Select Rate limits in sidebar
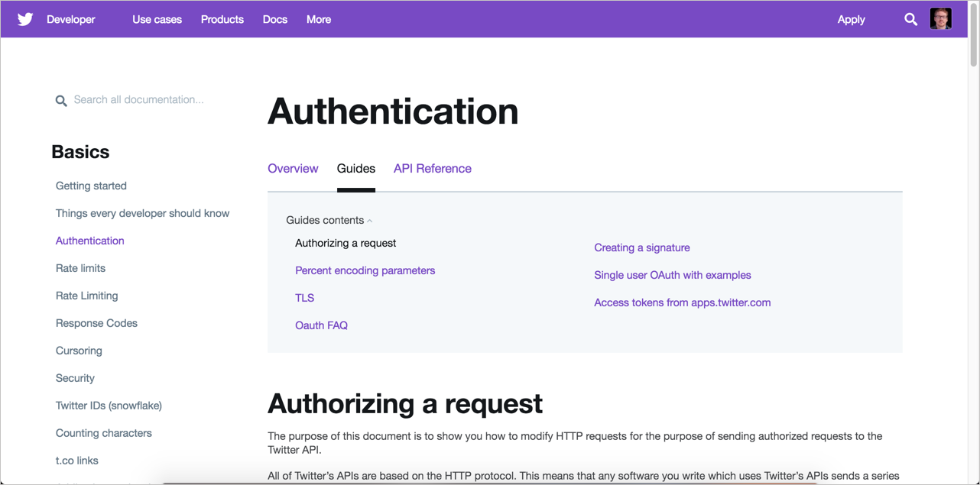Screen dimensions: 980x485 tap(80, 268)
